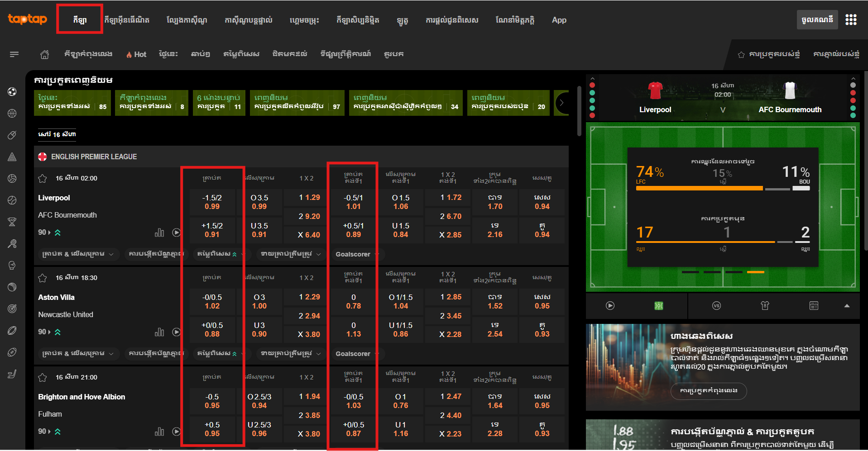868x451 pixels.
Task: Favorite the Aston Villa vs Newcastle star
Action: 43,278
